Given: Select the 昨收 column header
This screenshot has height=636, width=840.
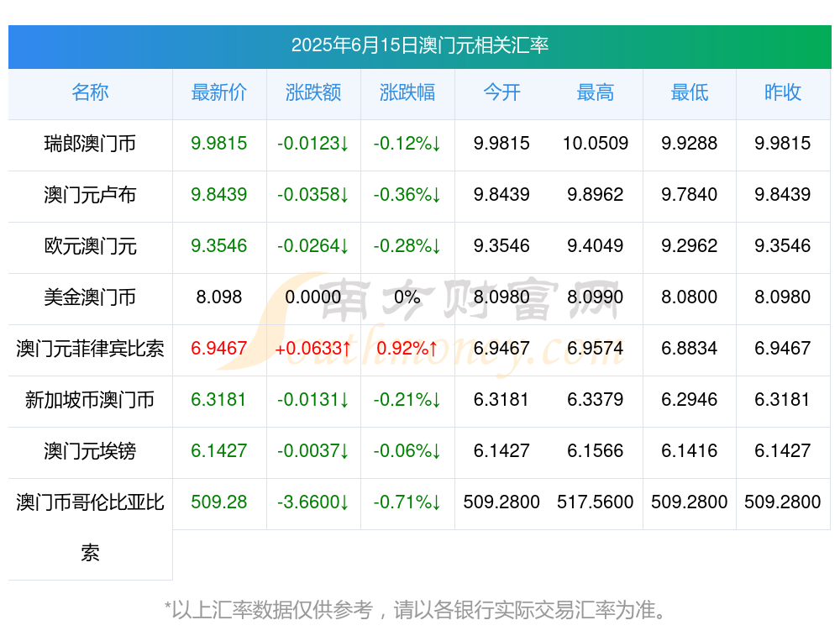Looking at the screenshot, I should pyautogui.click(x=783, y=92).
